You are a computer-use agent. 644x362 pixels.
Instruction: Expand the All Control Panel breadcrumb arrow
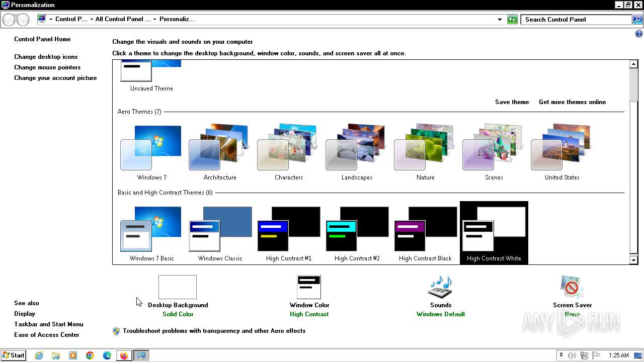click(155, 20)
